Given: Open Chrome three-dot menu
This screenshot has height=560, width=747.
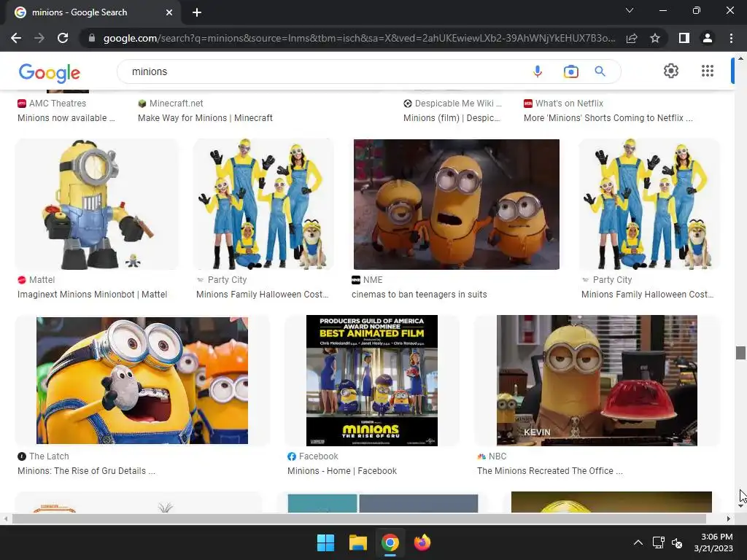Looking at the screenshot, I should (x=731, y=38).
